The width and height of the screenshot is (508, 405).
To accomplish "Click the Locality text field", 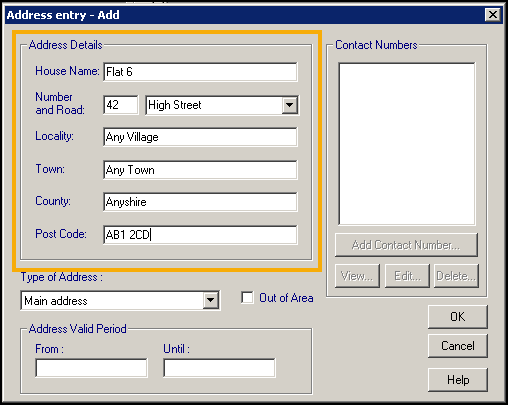I will point(200,137).
